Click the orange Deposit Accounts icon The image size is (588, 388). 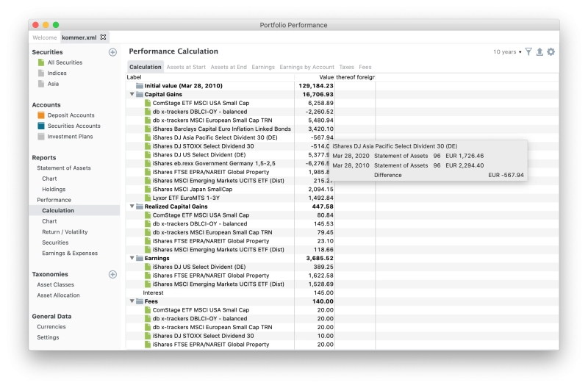pos(41,115)
